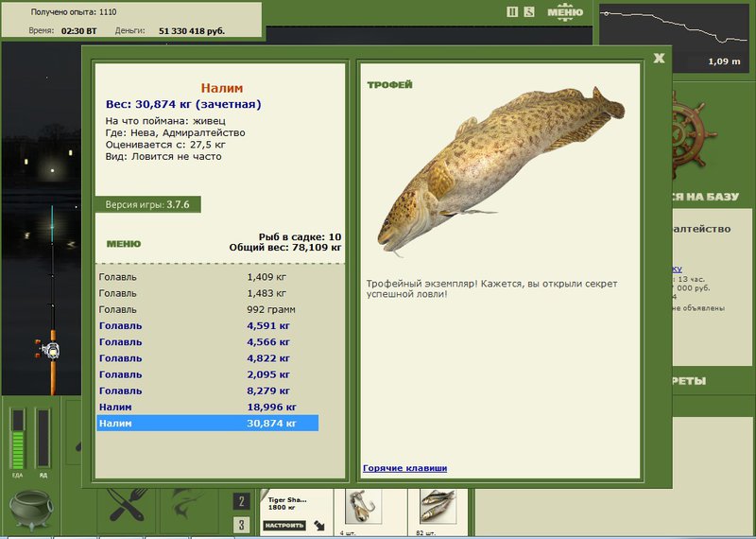
Task: Click the НАСТРОИТЬ button for Tiger Shark tackle
Action: point(284,525)
